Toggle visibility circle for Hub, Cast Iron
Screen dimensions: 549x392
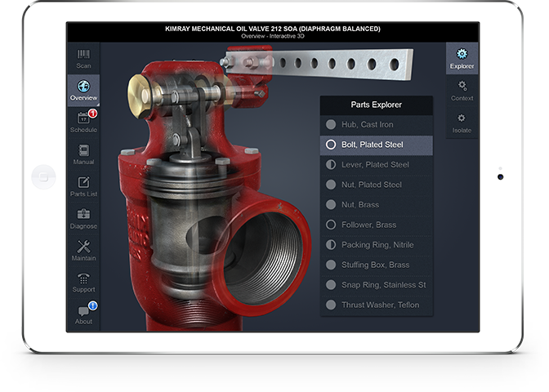tap(331, 125)
